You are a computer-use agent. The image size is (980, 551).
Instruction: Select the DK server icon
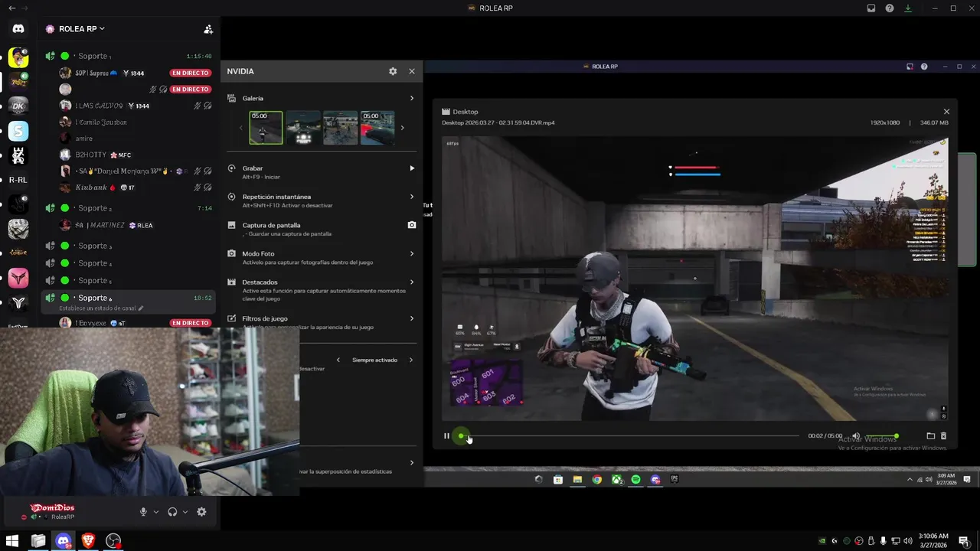[x=18, y=106]
